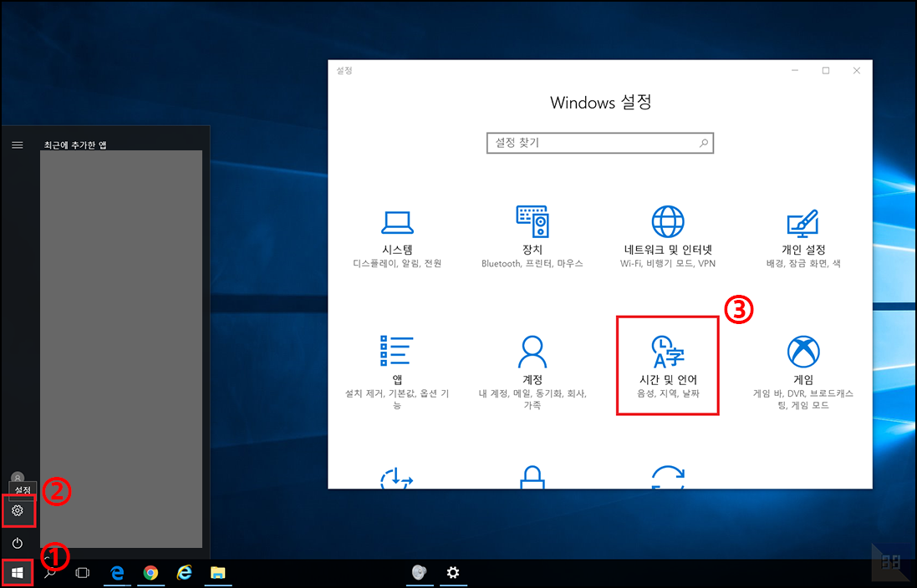
Task: Open 네트워크 및 인터넷 settings
Action: tap(668, 237)
